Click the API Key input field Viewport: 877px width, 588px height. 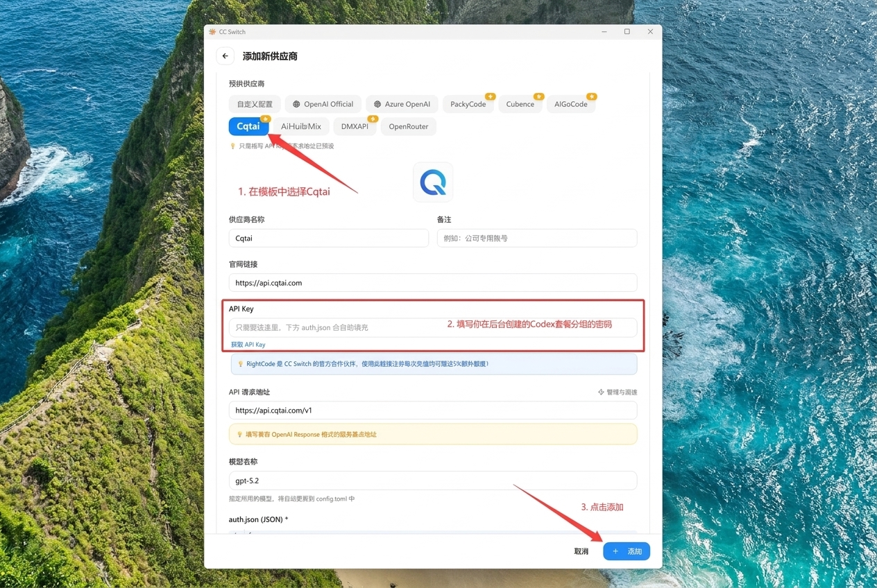[433, 327]
